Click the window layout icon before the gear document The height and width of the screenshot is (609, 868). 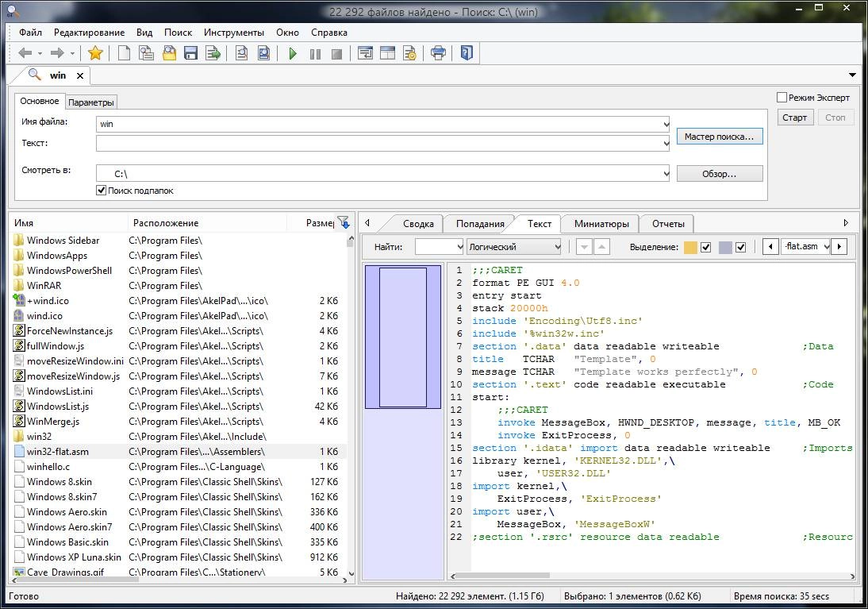387,53
